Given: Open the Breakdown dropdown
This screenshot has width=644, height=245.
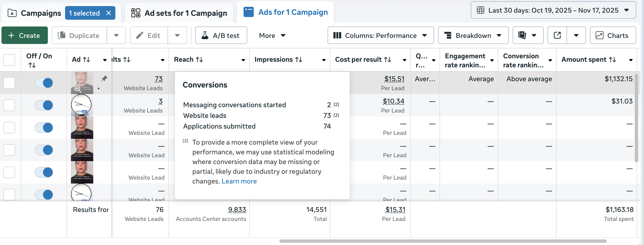Looking at the screenshot, I should click(x=473, y=35).
